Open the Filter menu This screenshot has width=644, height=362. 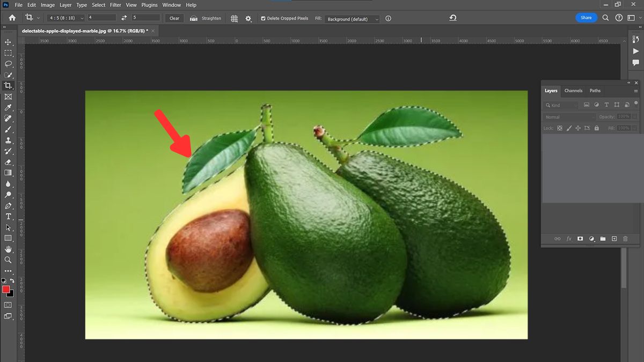(115, 5)
